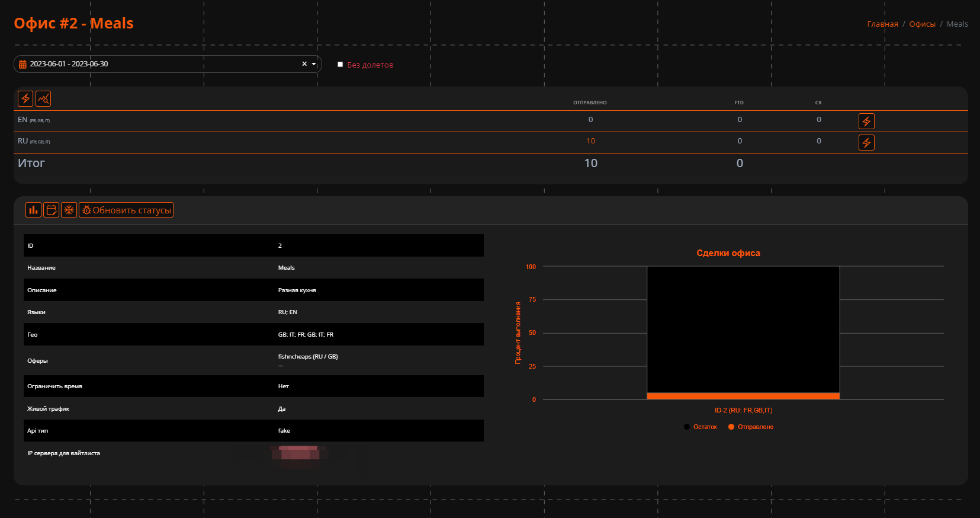980x518 pixels.
Task: Click the Сделки офиса chart title
Action: [x=728, y=253]
